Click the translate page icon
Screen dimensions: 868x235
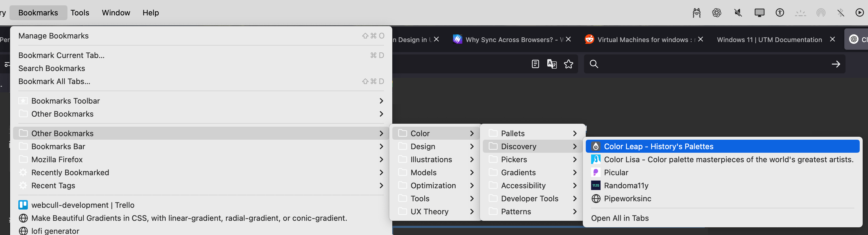pos(552,64)
